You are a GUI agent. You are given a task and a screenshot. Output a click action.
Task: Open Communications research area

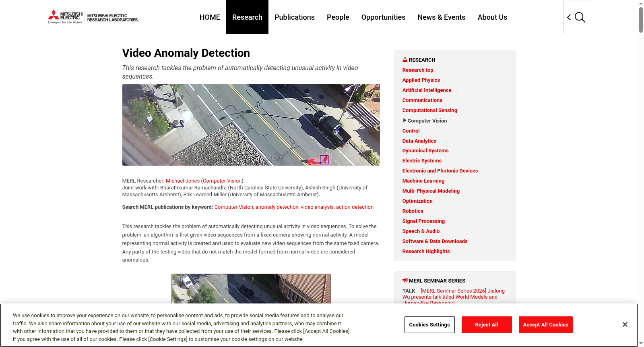tap(422, 100)
